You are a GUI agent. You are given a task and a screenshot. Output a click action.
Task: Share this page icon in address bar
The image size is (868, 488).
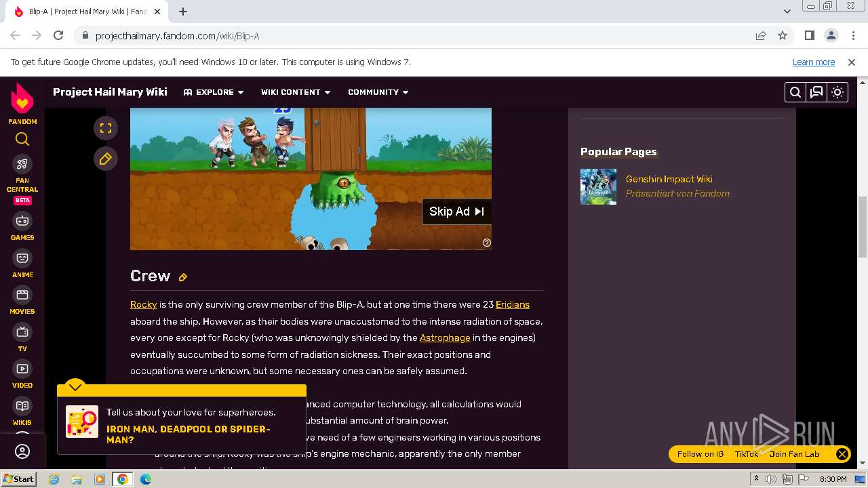tap(761, 35)
